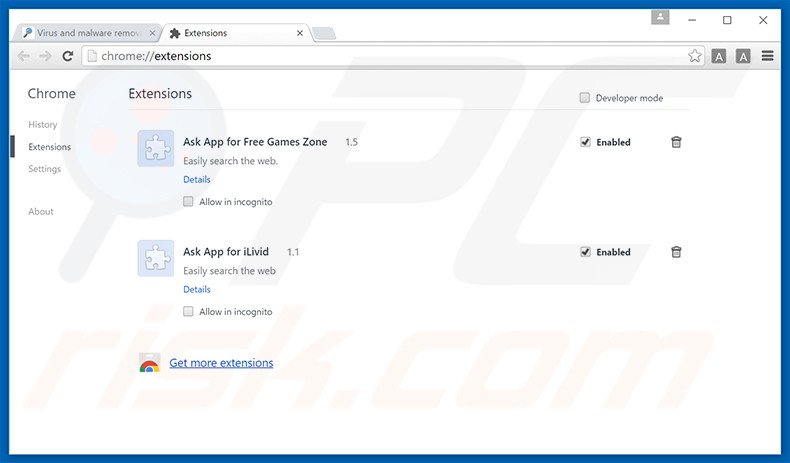Click the puzzle icon of Ask App for Free Games Zone
Screen dimensions: 790x463
(x=156, y=149)
